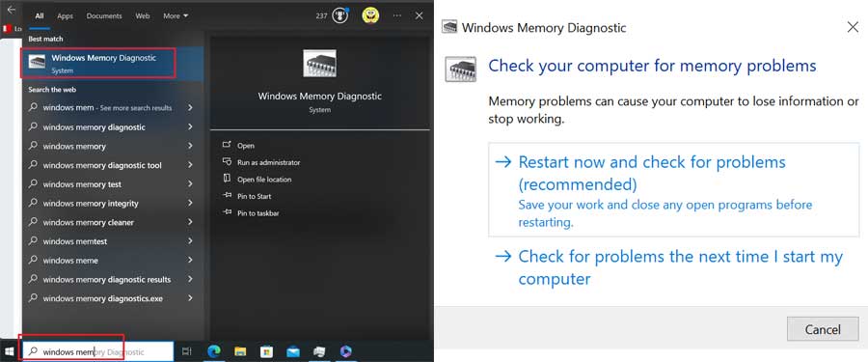Open the Clipchamp icon on the taskbar

point(346,351)
